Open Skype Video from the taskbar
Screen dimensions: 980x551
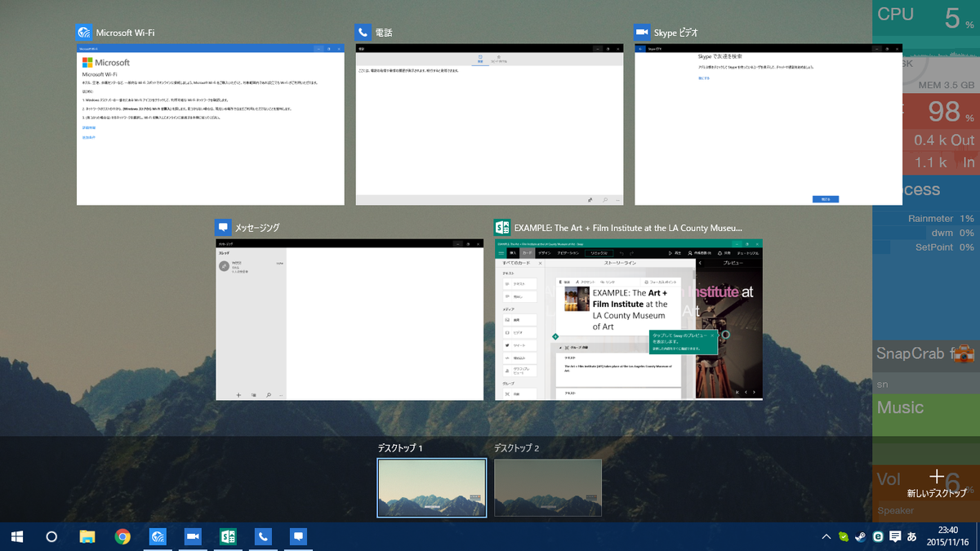pos(192,536)
